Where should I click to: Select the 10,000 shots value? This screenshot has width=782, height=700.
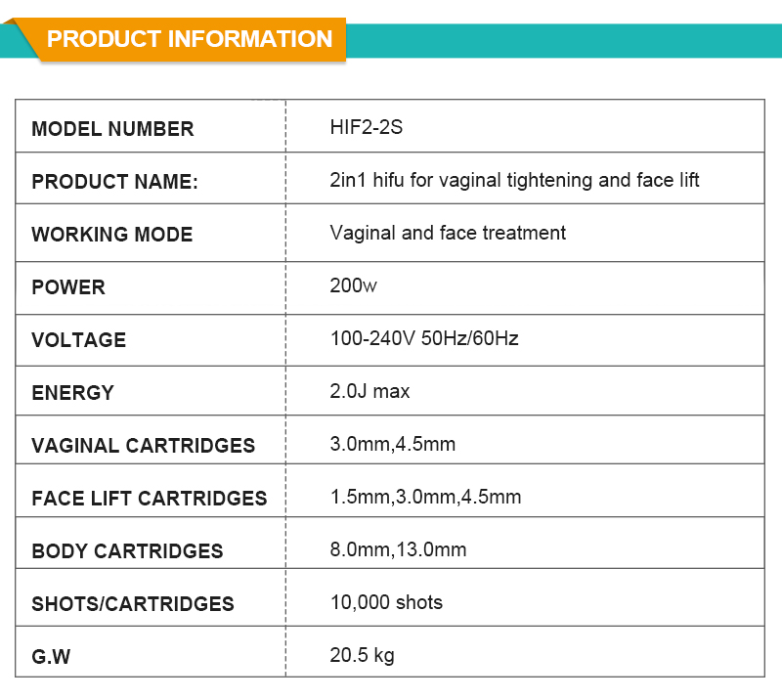pyautogui.click(x=386, y=602)
